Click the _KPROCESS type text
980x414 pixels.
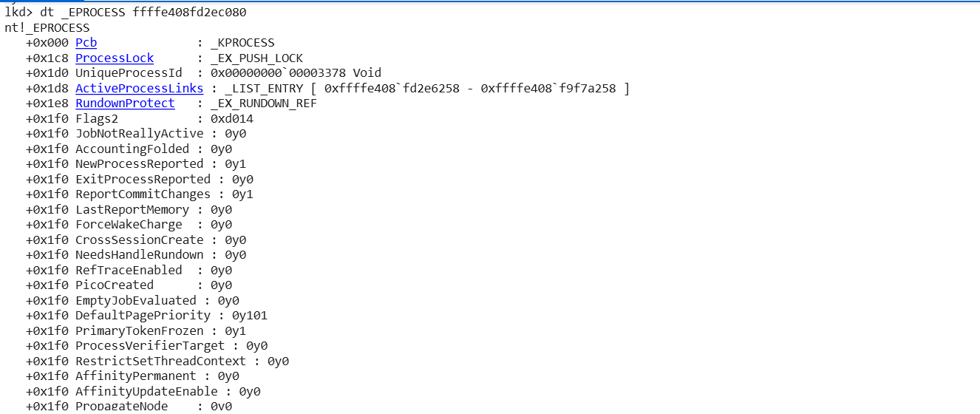coord(242,43)
